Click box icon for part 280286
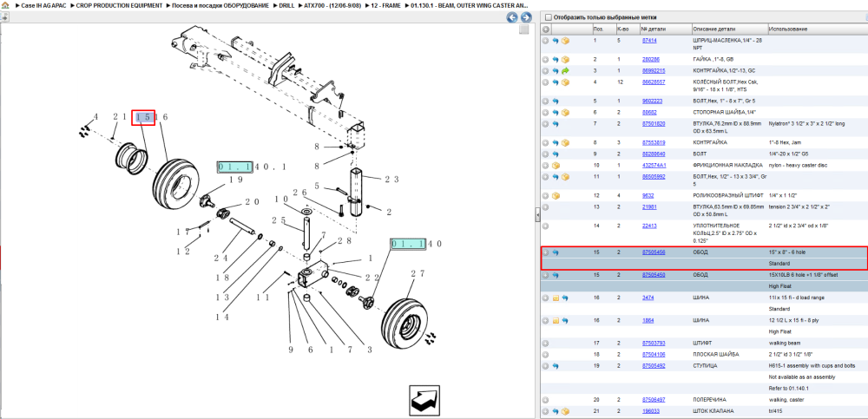This screenshot has height=419, width=868. pyautogui.click(x=565, y=59)
